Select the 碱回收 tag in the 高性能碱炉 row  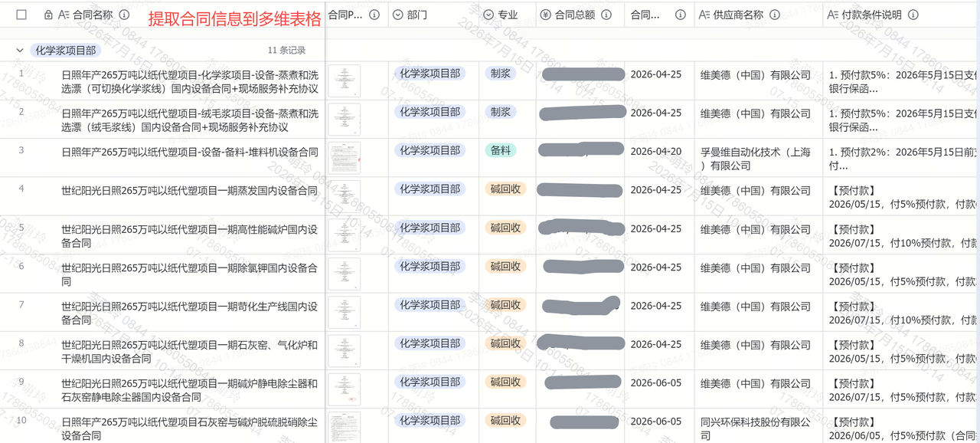coord(505,228)
